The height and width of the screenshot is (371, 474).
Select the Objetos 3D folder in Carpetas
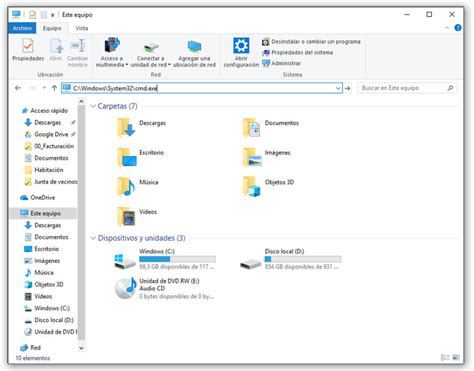tap(268, 187)
